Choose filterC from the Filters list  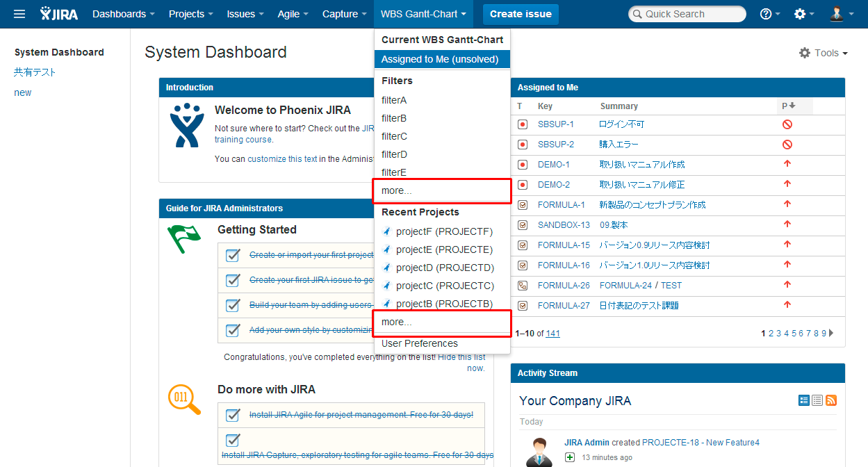[x=395, y=136]
